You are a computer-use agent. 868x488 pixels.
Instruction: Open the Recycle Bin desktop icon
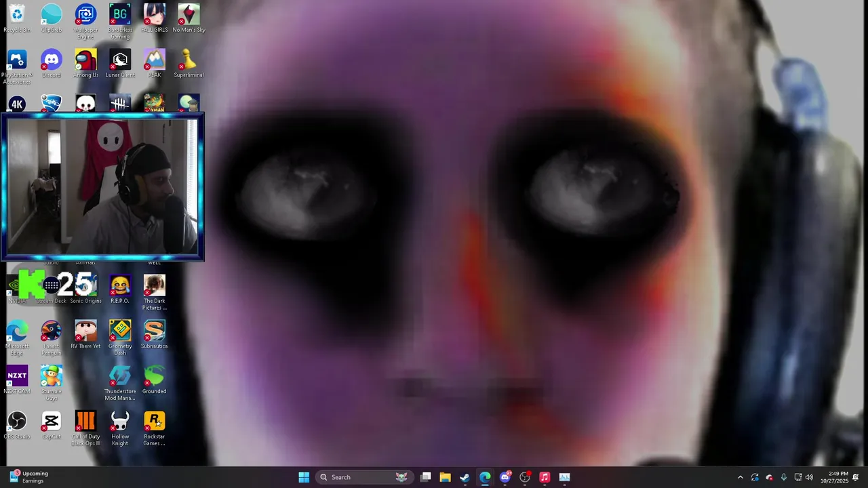[17, 18]
